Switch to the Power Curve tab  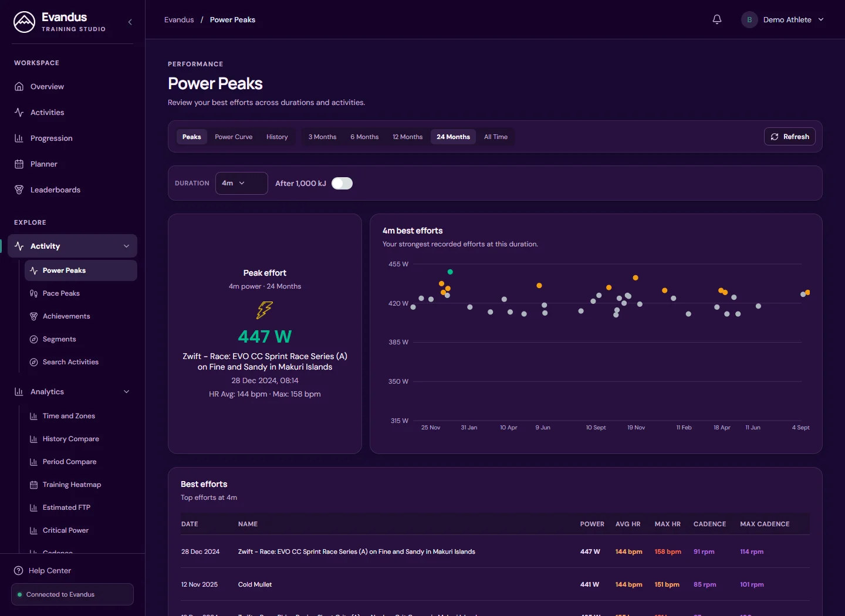point(234,137)
